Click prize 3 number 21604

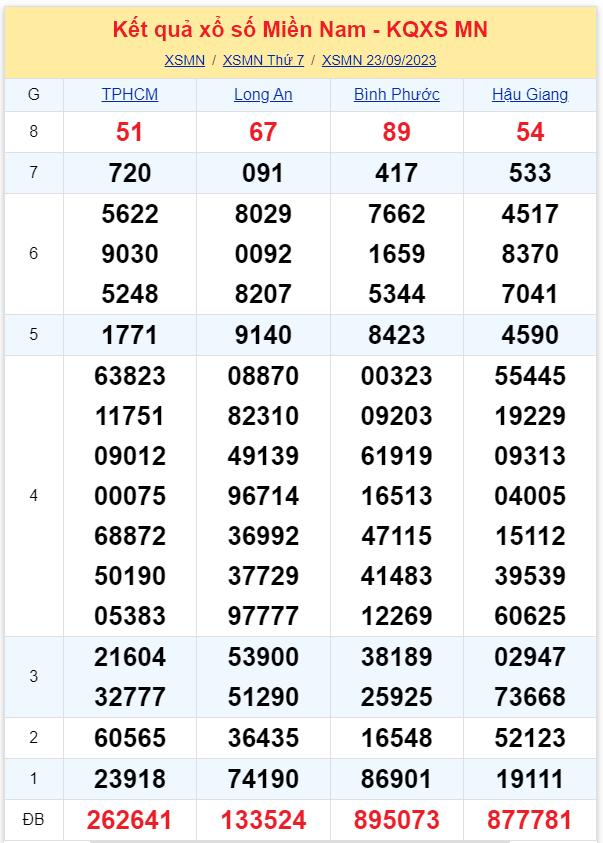point(130,657)
